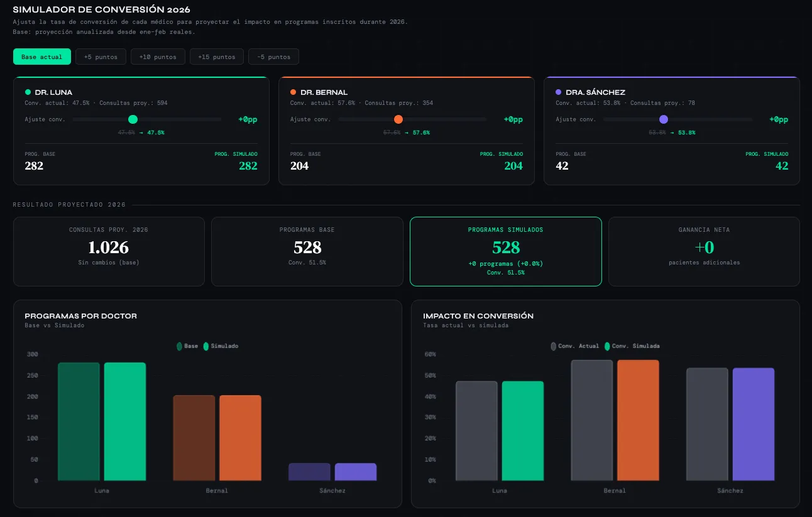Screen dimensions: 812x517
Task: Click the orange dot next to Dr. Bernal
Action: click(294, 92)
